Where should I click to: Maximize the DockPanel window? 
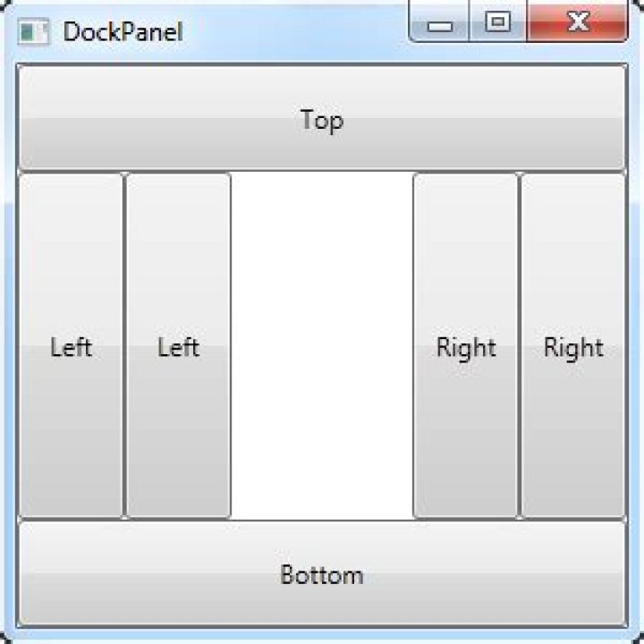click(497, 22)
